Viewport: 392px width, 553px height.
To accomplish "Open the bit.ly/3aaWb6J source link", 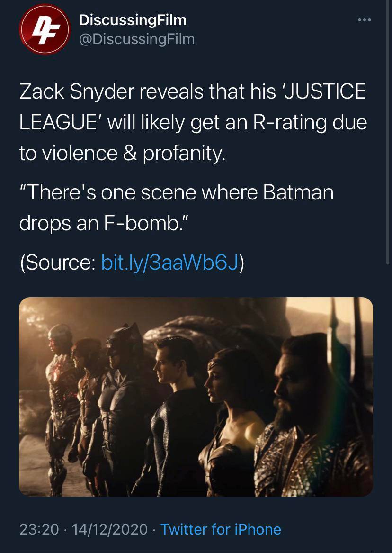I will (170, 262).
